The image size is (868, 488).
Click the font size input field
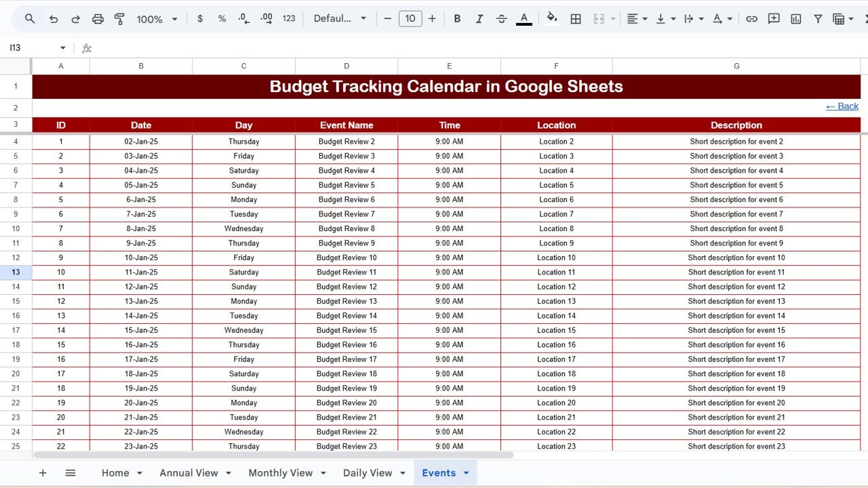[x=410, y=19]
